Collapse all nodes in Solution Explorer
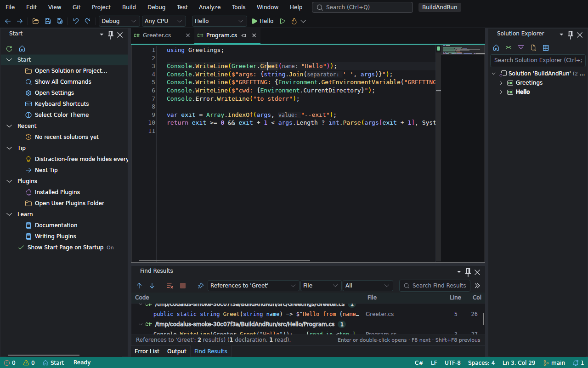The image size is (588, 368). (521, 48)
